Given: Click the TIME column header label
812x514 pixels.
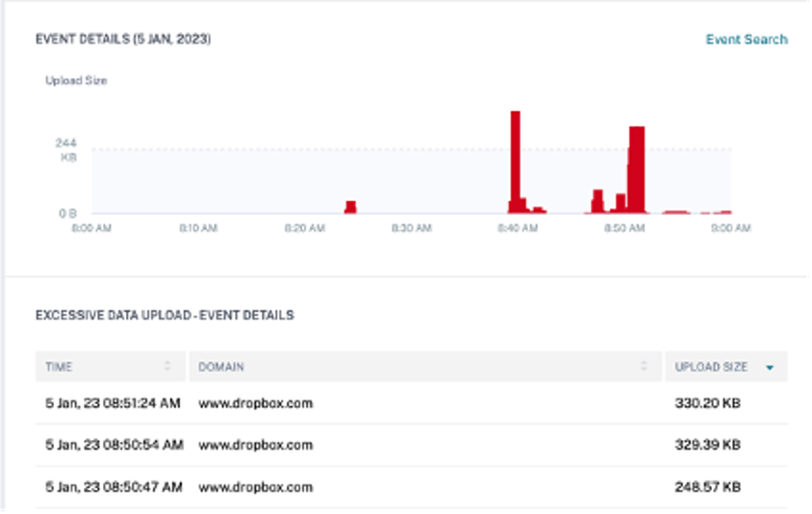Looking at the screenshot, I should point(59,367).
